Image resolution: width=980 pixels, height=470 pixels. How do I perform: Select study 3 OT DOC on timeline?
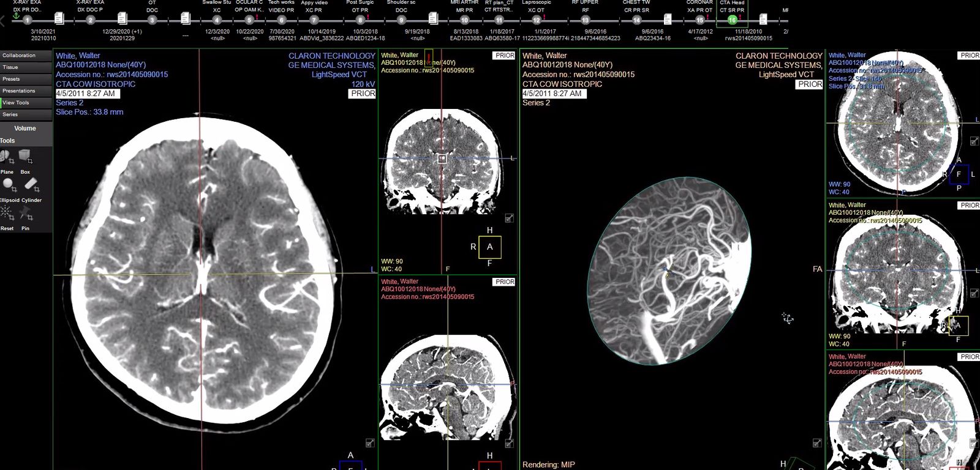[153, 20]
